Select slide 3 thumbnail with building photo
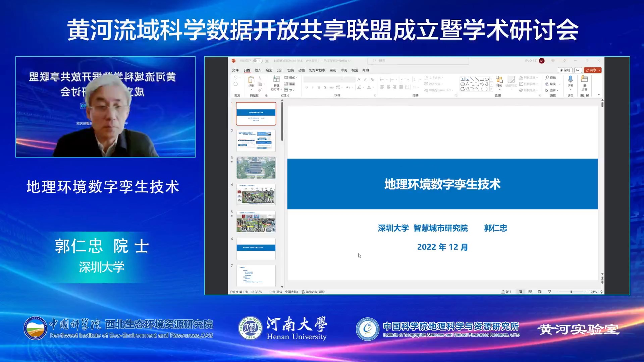This screenshot has width=644, height=362. [x=256, y=168]
